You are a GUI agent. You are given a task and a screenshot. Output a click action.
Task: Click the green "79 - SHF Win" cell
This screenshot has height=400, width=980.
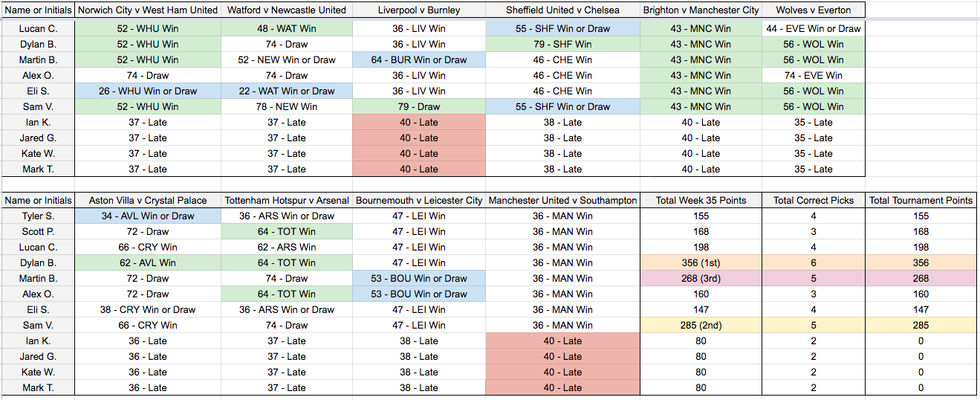click(x=562, y=45)
